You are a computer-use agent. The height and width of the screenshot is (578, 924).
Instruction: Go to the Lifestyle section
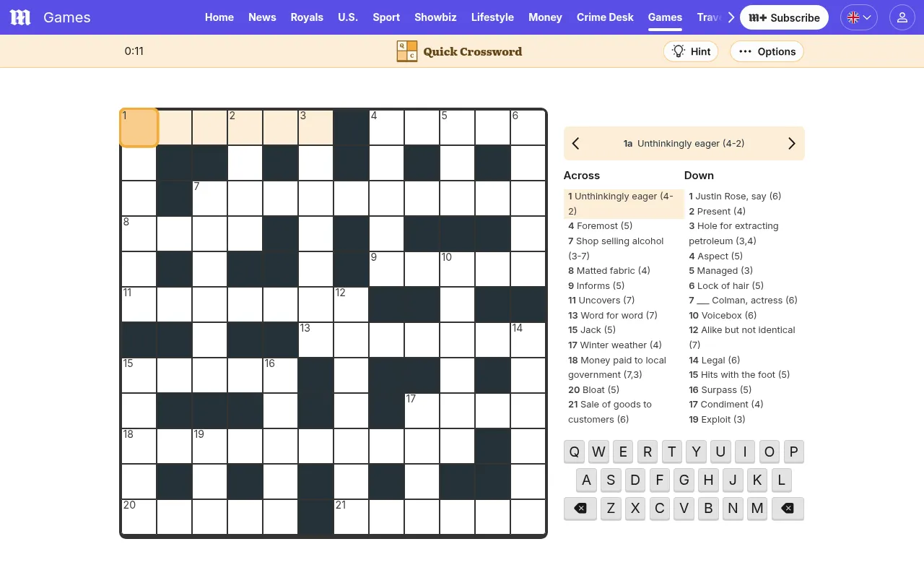[492, 17]
